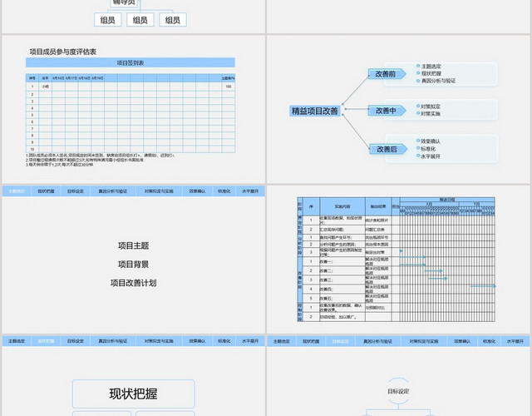The width and height of the screenshot is (532, 416).
Task: Select 对策拟定与实施 tab in the 目标设定 circle slide
Action: [x=424, y=341]
